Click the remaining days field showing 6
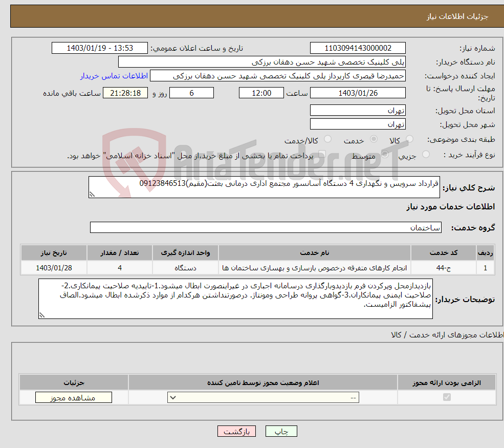504x448 pixels. tap(191, 93)
